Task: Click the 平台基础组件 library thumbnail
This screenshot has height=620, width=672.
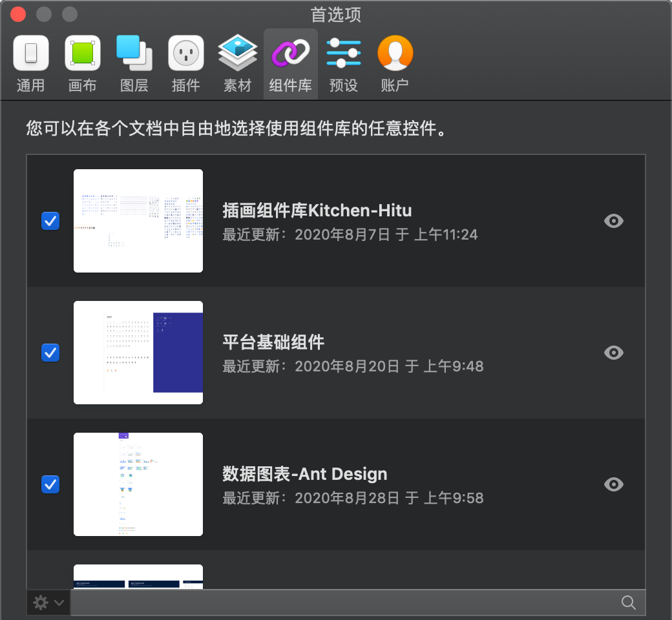Action: pyautogui.click(x=138, y=353)
